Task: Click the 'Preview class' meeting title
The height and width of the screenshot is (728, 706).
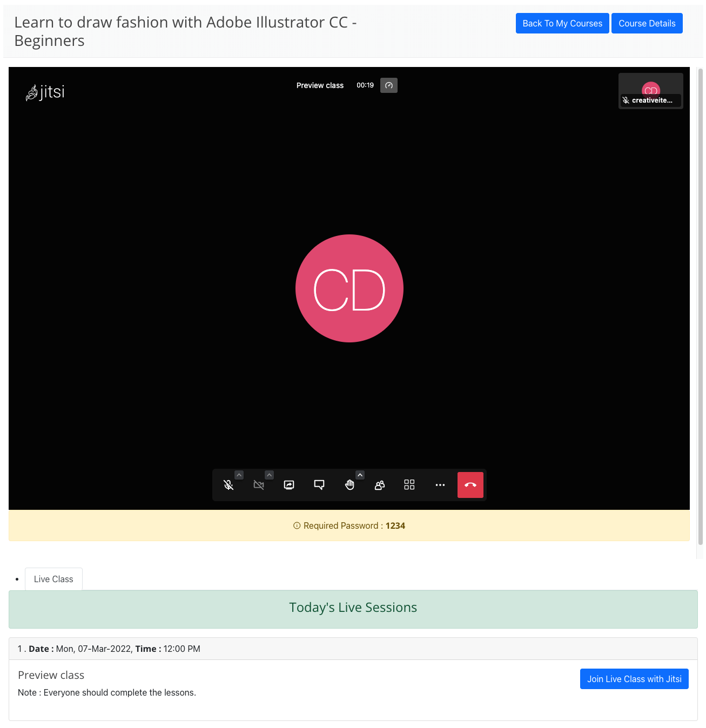Action: (x=320, y=85)
